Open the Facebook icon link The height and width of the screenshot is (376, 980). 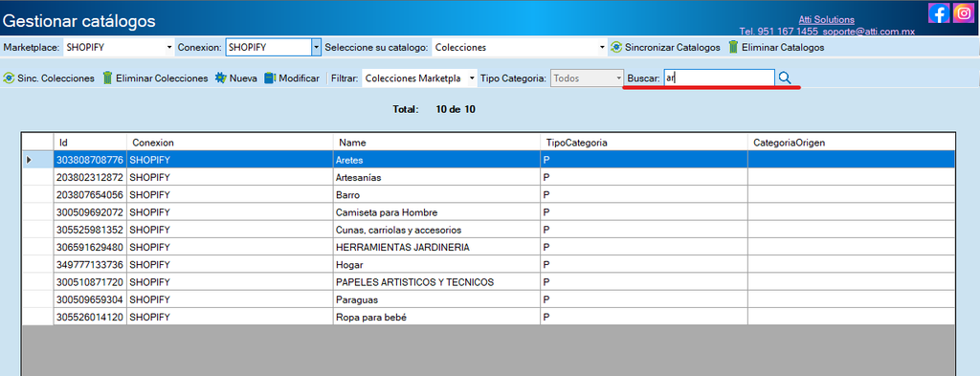(939, 13)
